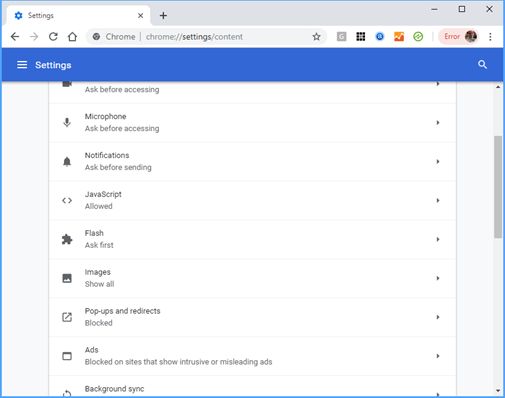The height and width of the screenshot is (398, 505).
Task: Search settings with magnifier icon
Action: click(x=482, y=65)
